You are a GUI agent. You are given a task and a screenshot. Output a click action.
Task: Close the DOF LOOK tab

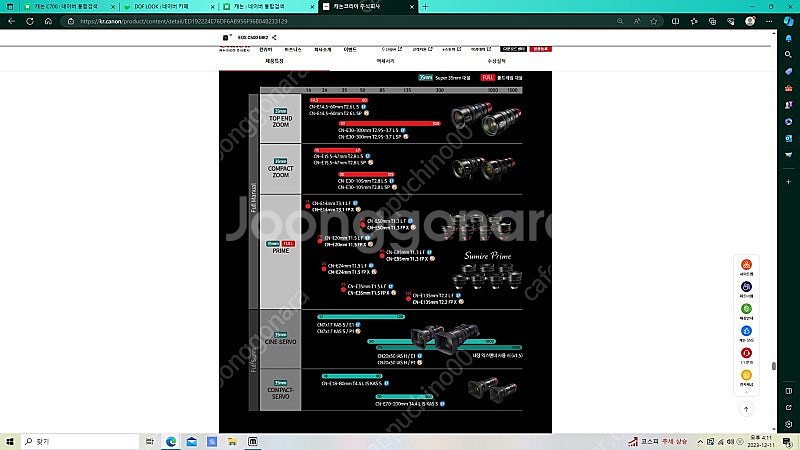click(x=213, y=7)
